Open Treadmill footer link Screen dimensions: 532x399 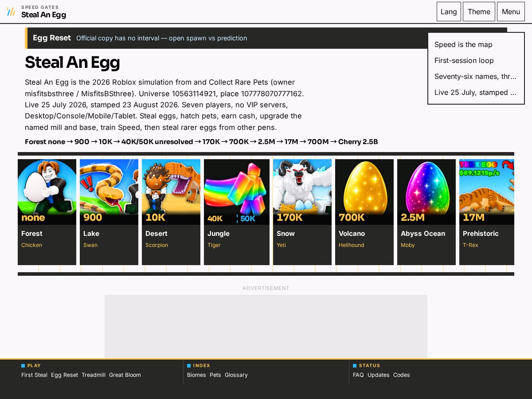[x=94, y=375]
